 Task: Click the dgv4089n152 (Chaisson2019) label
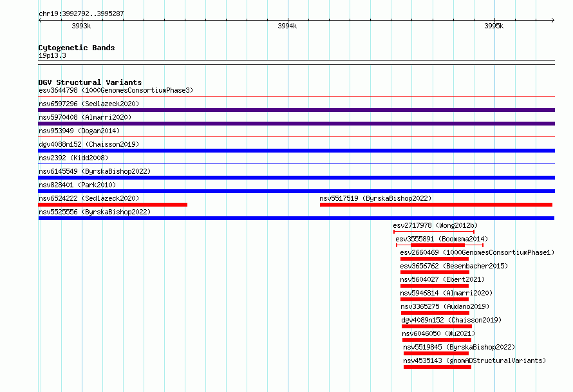tap(451, 320)
